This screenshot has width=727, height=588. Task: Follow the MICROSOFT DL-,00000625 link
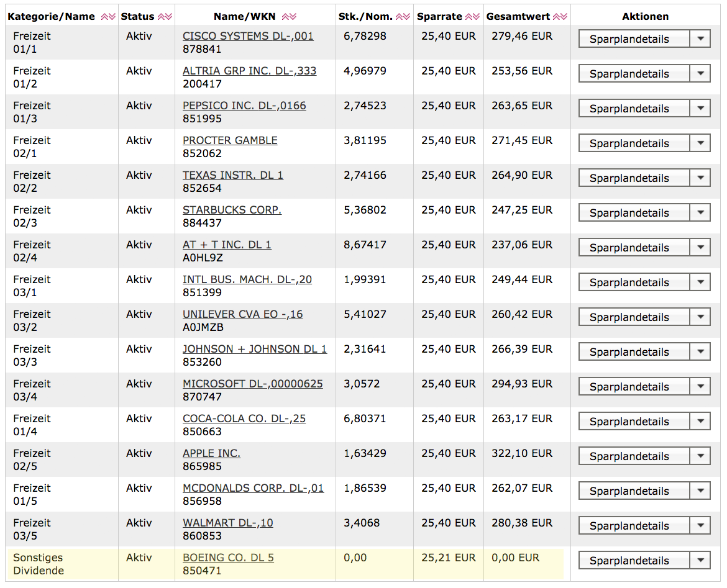(x=253, y=384)
